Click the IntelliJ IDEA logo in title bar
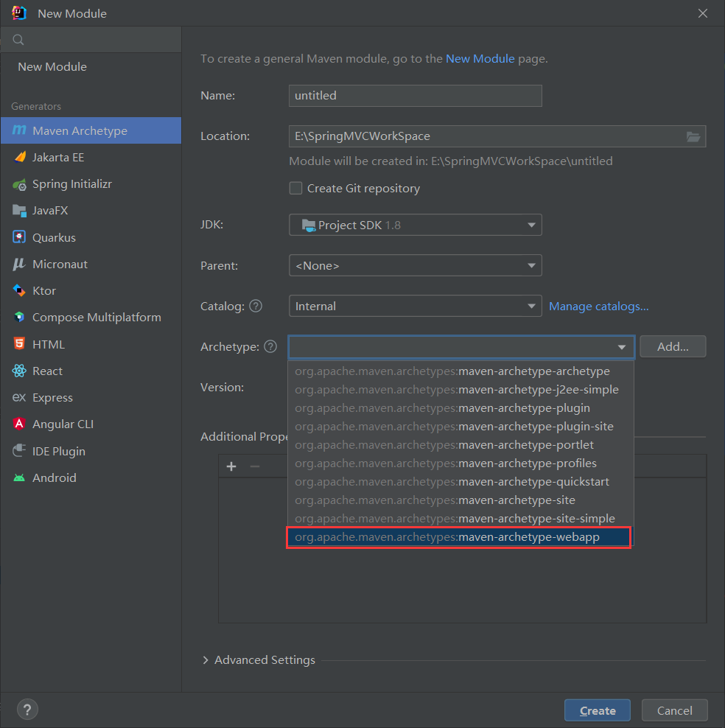This screenshot has width=725, height=728. (19, 13)
